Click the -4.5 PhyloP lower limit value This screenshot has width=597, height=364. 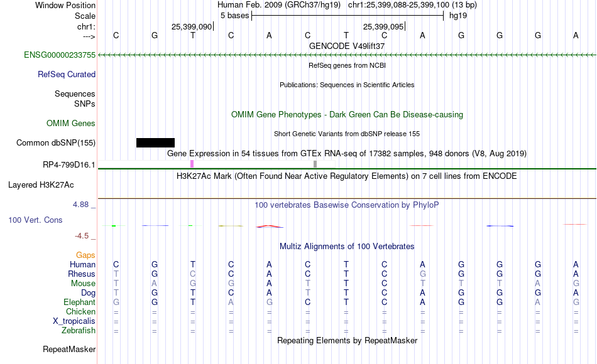pos(82,236)
